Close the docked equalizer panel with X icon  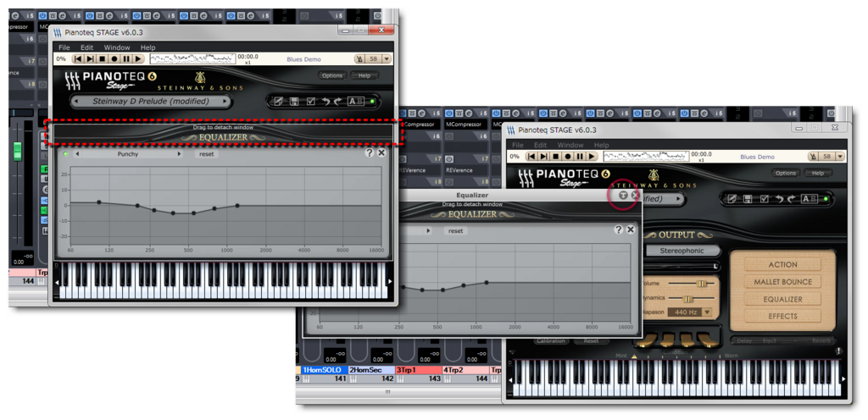381,153
